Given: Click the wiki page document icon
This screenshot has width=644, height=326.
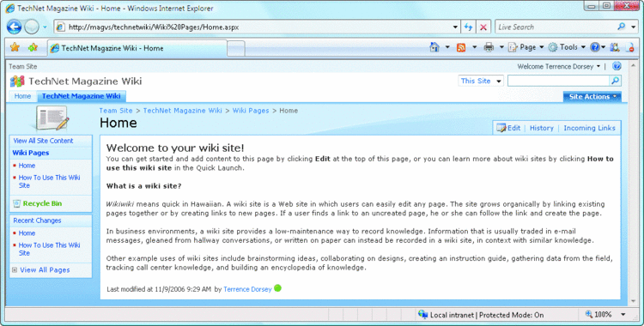Looking at the screenshot, I should pos(52,118).
